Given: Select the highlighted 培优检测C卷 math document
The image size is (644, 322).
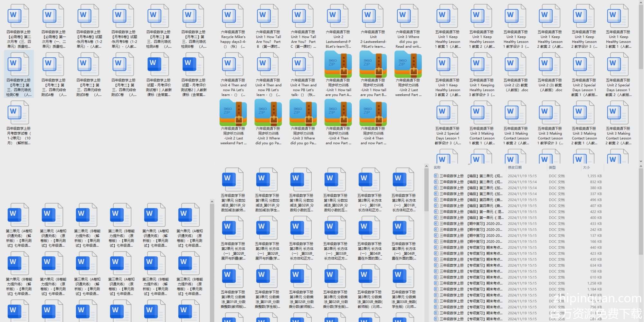Looking at the screenshot, I should click(19, 65).
